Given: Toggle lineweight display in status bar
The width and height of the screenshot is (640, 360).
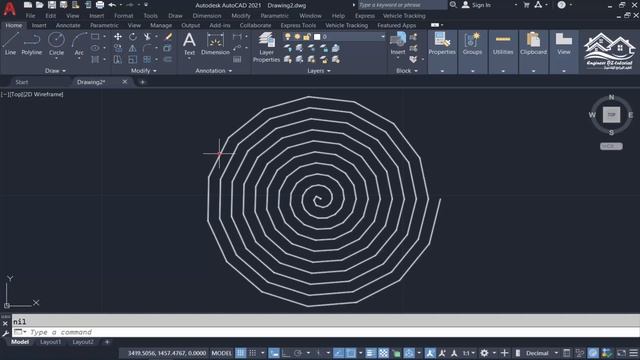Looking at the screenshot, I should (371, 353).
